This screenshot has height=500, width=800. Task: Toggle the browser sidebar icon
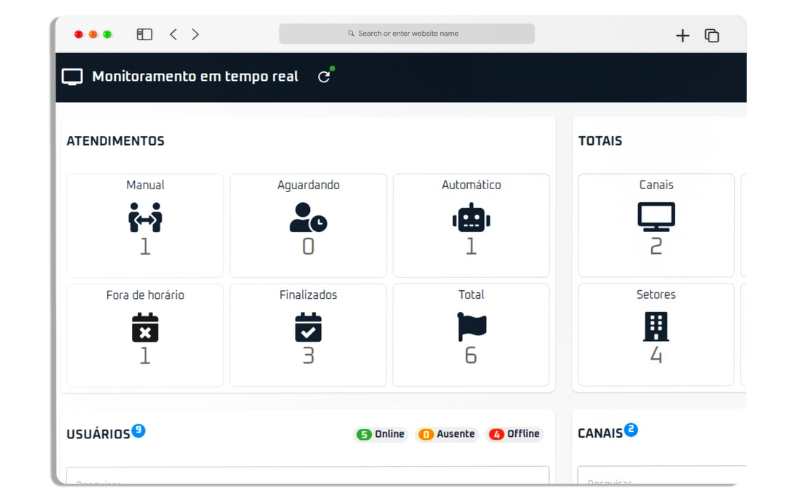tap(144, 34)
